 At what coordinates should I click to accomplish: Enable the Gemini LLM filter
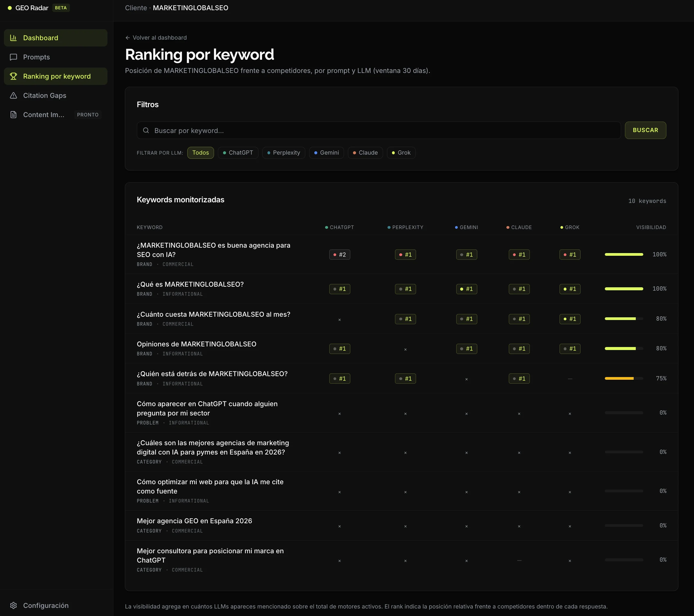[x=326, y=152]
